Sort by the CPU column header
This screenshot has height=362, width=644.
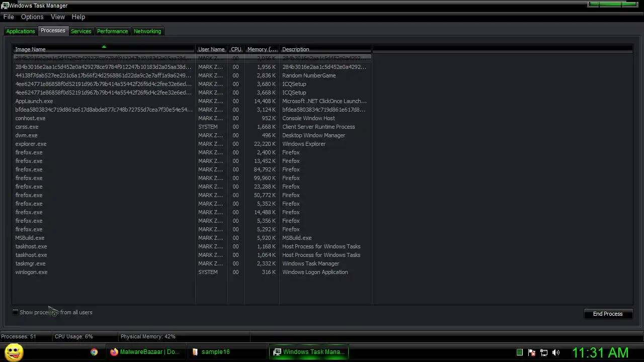pos(236,49)
